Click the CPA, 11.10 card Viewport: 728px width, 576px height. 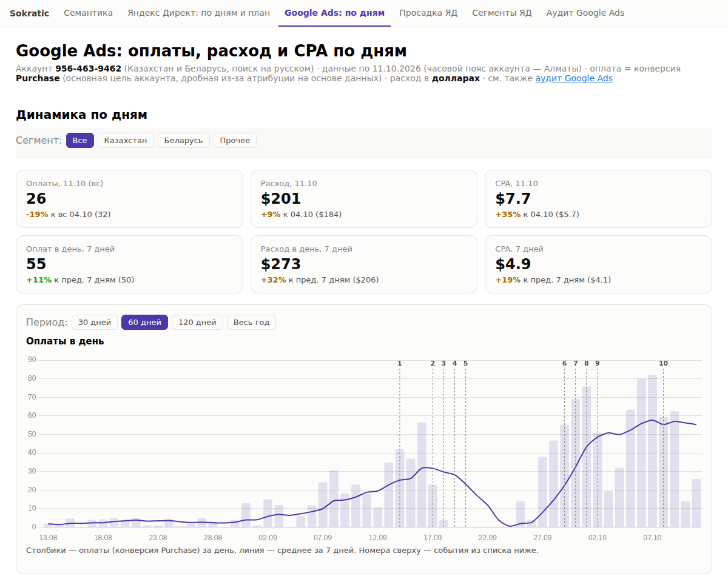[598, 199]
